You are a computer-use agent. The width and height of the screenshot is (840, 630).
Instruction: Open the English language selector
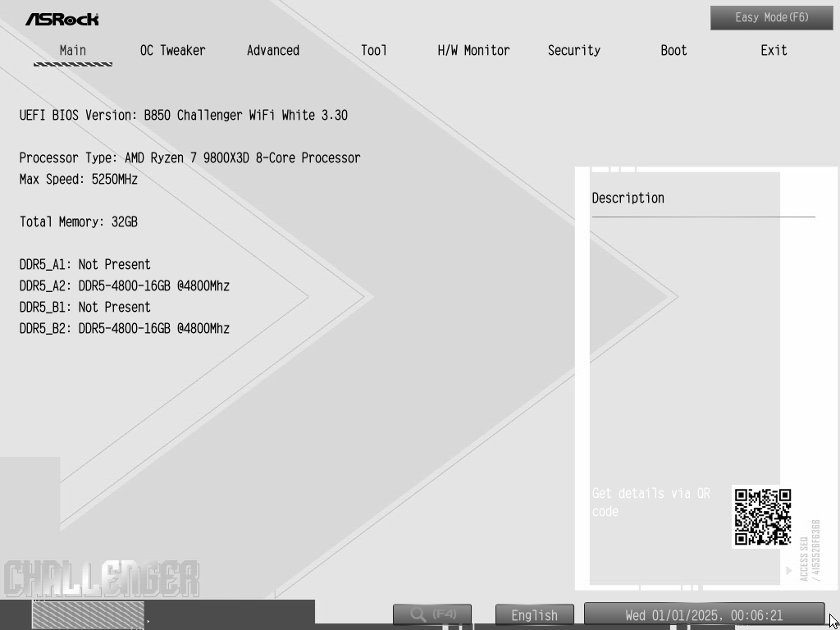point(535,615)
